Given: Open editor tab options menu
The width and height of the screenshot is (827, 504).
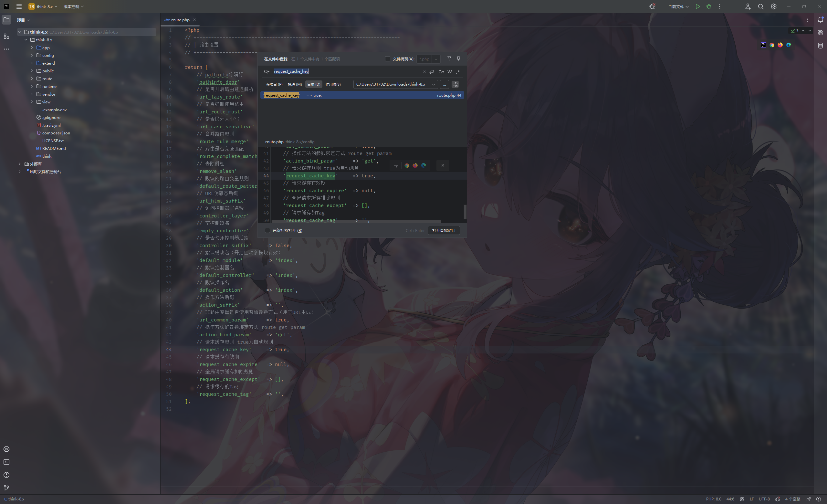Looking at the screenshot, I should (808, 20).
